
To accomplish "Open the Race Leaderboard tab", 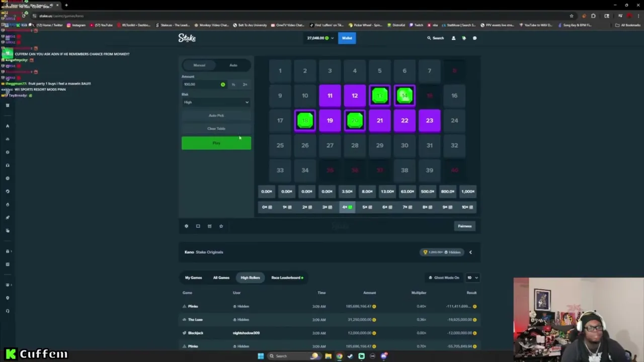I will (287, 278).
